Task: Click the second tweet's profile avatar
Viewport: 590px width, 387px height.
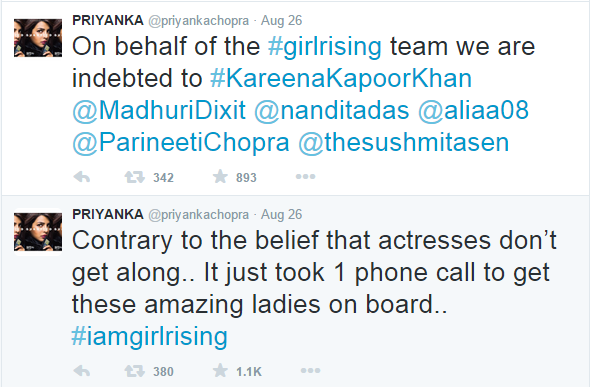Action: tap(38, 232)
